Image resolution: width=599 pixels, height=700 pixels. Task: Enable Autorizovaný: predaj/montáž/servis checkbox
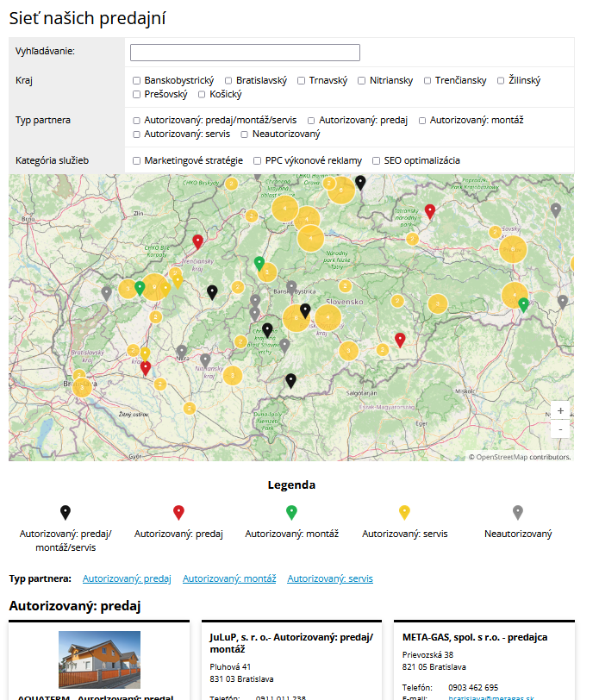[136, 121]
